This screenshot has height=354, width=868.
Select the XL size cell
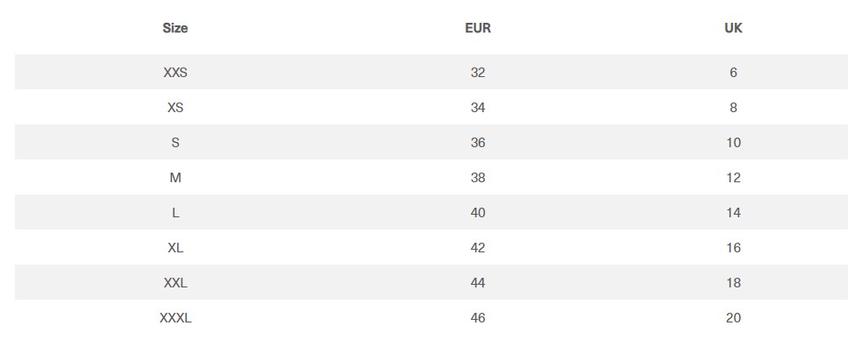pos(175,248)
